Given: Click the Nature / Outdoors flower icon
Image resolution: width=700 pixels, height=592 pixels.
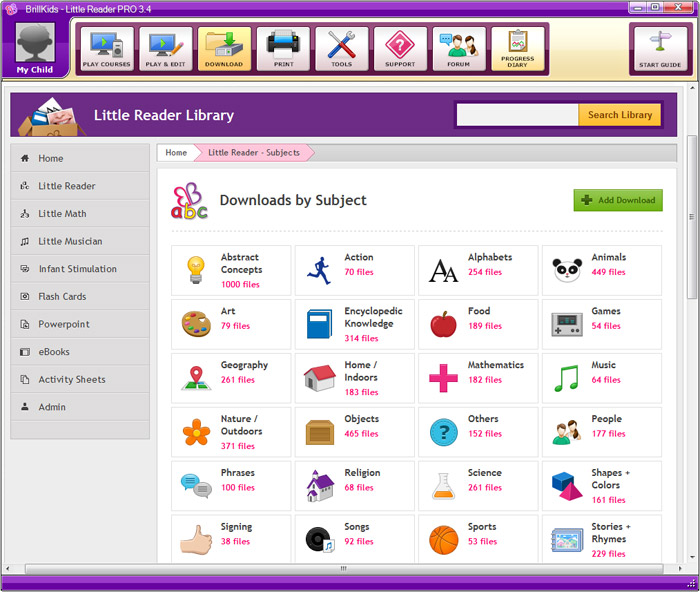Looking at the screenshot, I should click(196, 432).
